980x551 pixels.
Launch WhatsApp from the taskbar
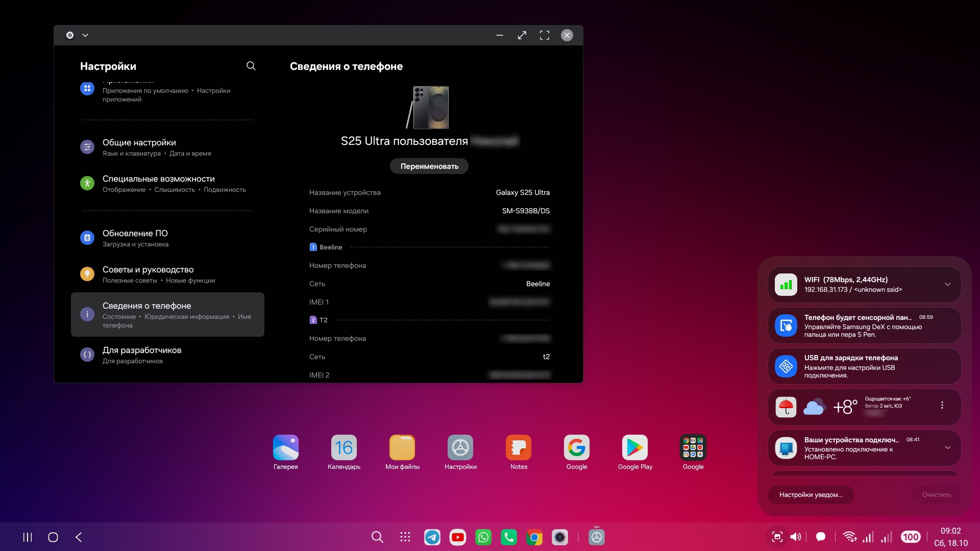pos(483,537)
